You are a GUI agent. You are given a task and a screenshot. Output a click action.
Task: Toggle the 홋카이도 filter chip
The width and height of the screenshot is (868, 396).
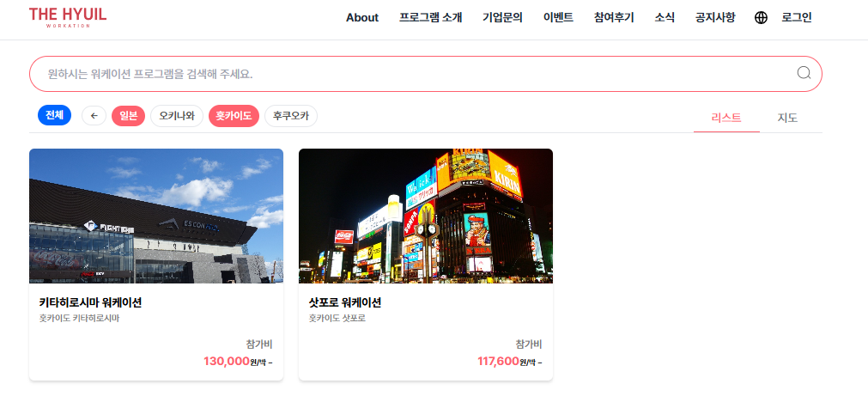click(234, 116)
